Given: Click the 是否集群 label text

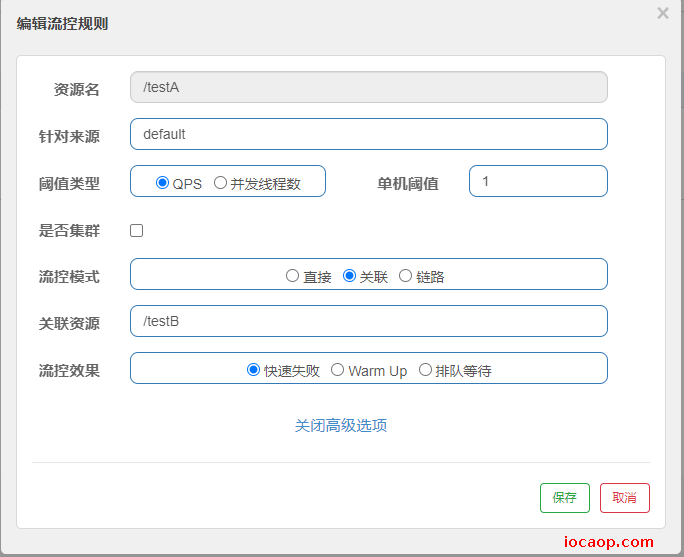Looking at the screenshot, I should pos(69,230).
